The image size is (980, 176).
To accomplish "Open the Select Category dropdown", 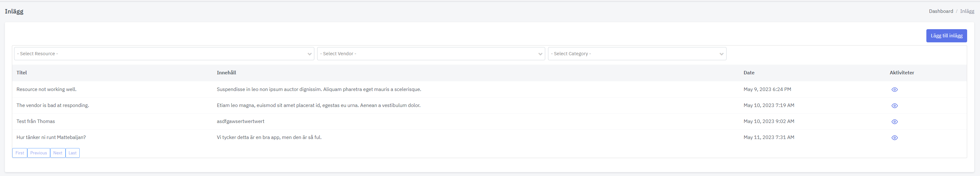I will click(637, 54).
